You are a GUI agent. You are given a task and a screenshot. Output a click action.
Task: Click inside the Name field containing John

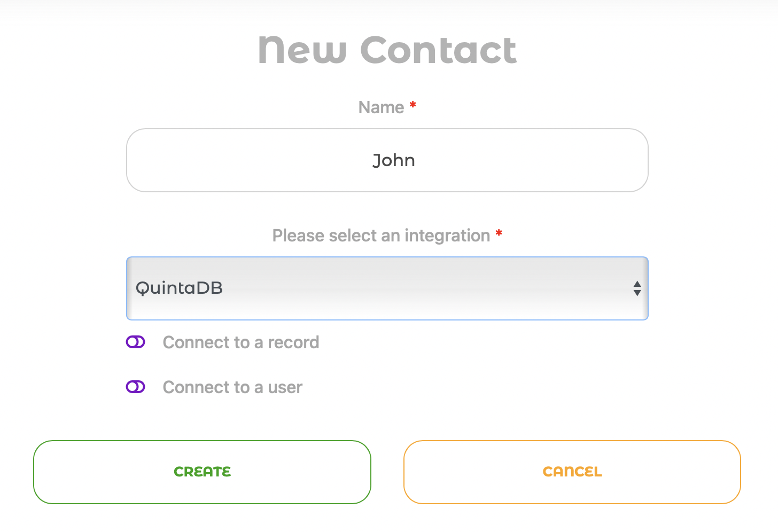point(387,160)
